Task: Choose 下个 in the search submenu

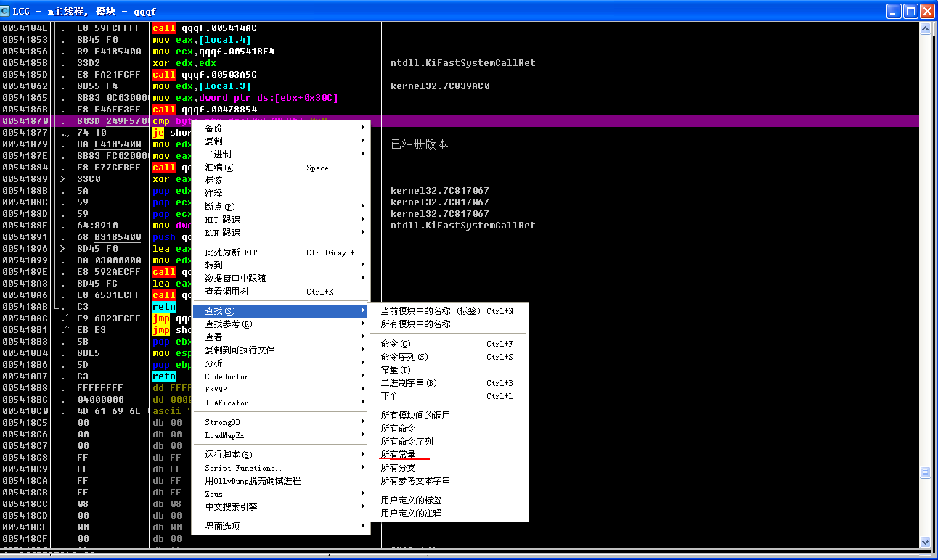Action: coord(448,395)
